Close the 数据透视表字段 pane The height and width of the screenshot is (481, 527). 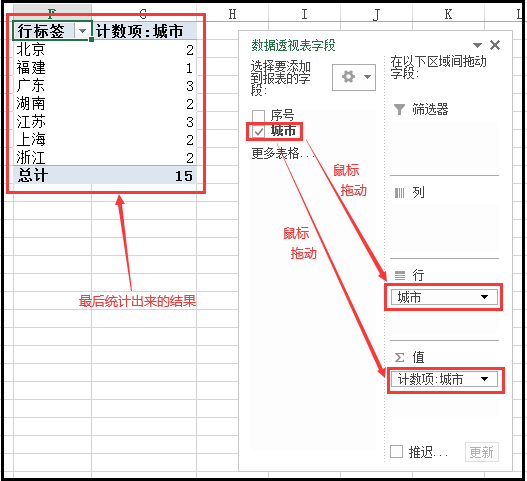click(x=495, y=45)
